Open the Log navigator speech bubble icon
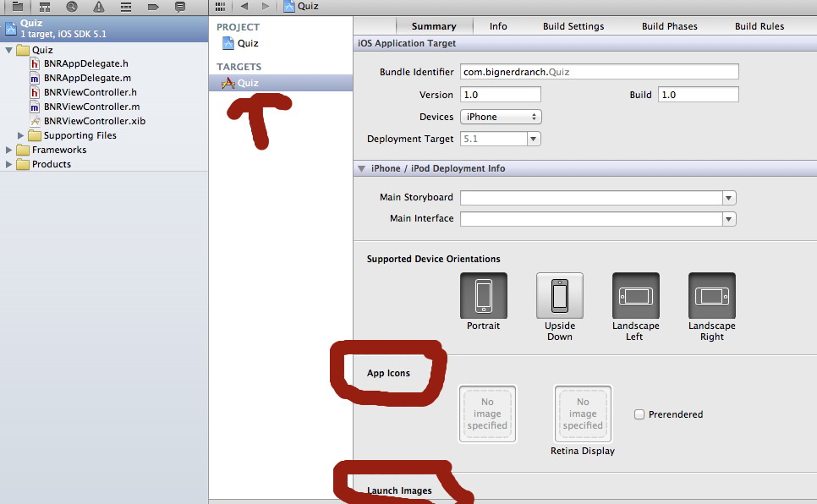The height and width of the screenshot is (504, 817). click(180, 6)
